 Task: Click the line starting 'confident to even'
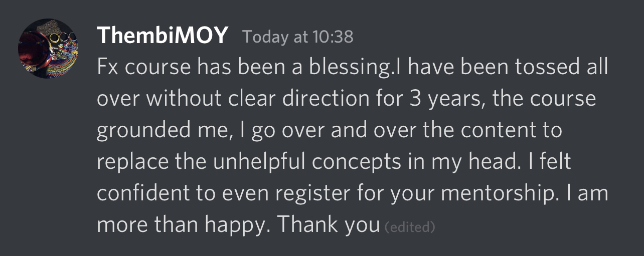352,194
